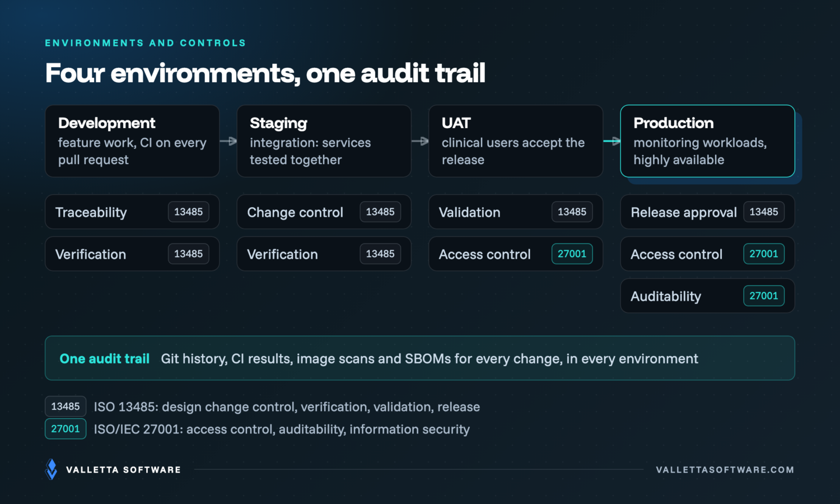This screenshot has width=840, height=504.
Task: Click Access control label in the UAT column
Action: [x=485, y=254]
